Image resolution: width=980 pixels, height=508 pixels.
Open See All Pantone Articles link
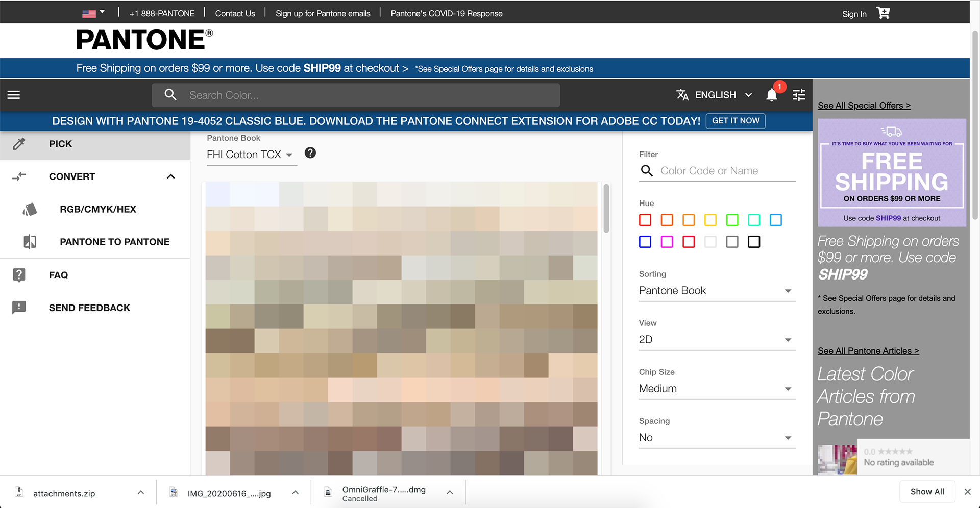coord(868,351)
